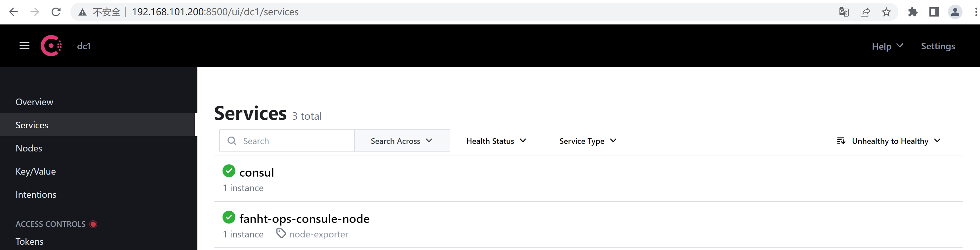This screenshot has height=250, width=980.
Task: Select the sort order icon
Action: (841, 141)
